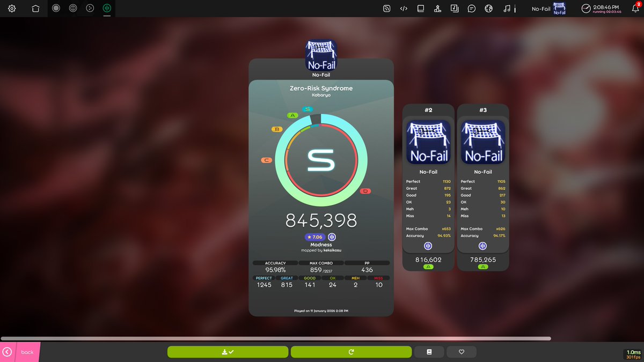This screenshot has width=644, height=362.
Task: Select the osu!taiko ruleset icon
Action: pos(74,8)
